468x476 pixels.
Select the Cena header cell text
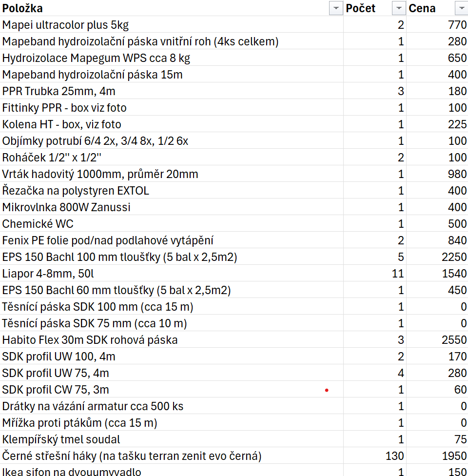coord(422,8)
